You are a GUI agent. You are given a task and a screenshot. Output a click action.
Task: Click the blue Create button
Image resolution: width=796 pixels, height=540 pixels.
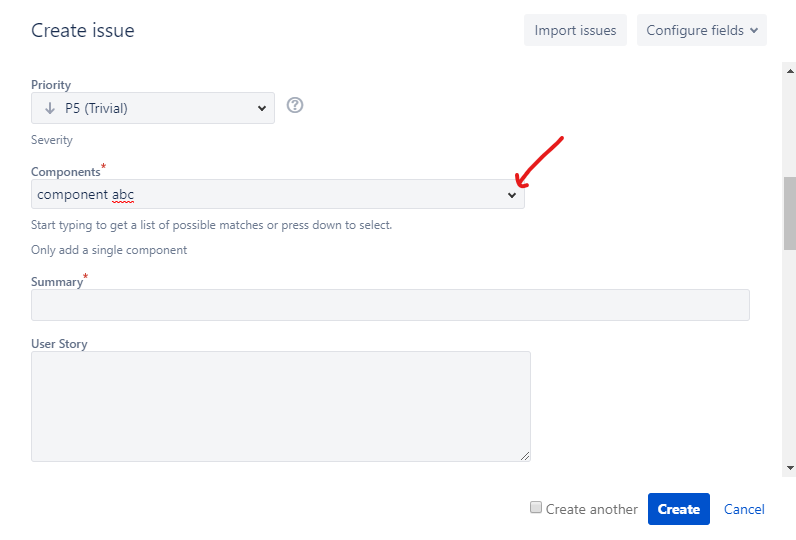pos(678,509)
